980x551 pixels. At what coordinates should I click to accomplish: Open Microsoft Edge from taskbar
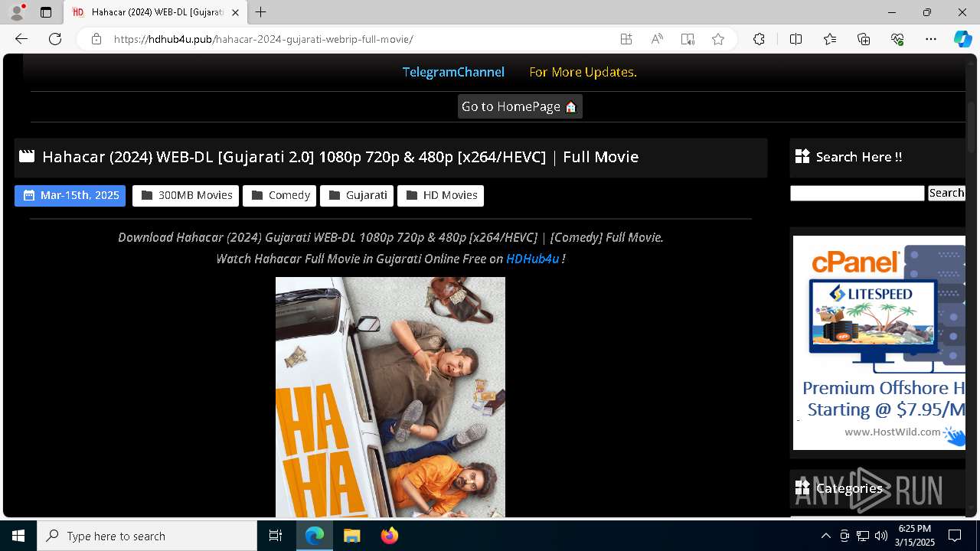click(x=315, y=536)
